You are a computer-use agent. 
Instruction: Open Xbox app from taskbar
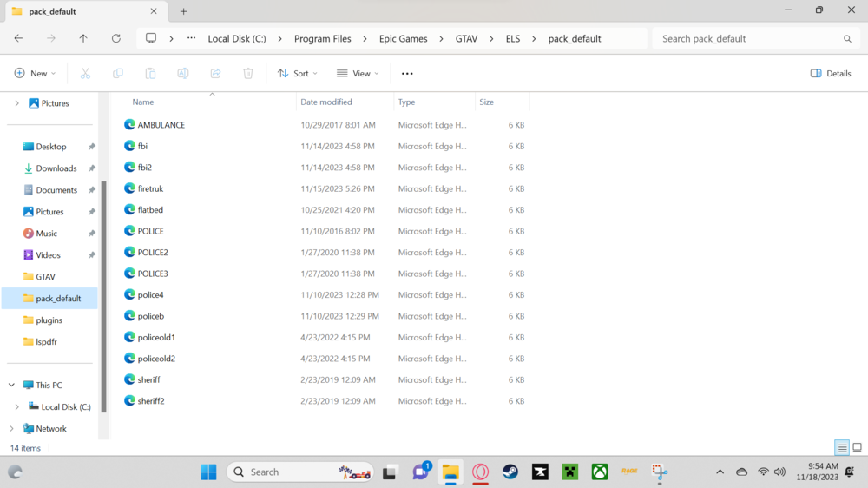[600, 472]
